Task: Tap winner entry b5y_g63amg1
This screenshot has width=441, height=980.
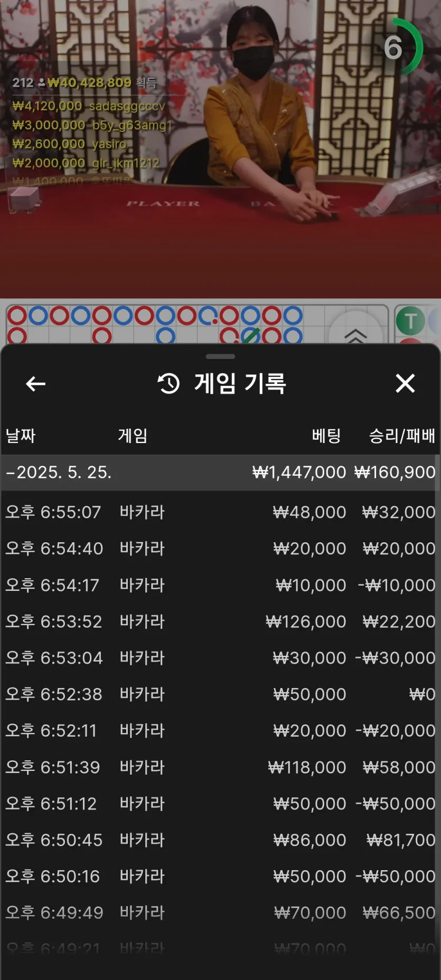Action: pos(92,125)
